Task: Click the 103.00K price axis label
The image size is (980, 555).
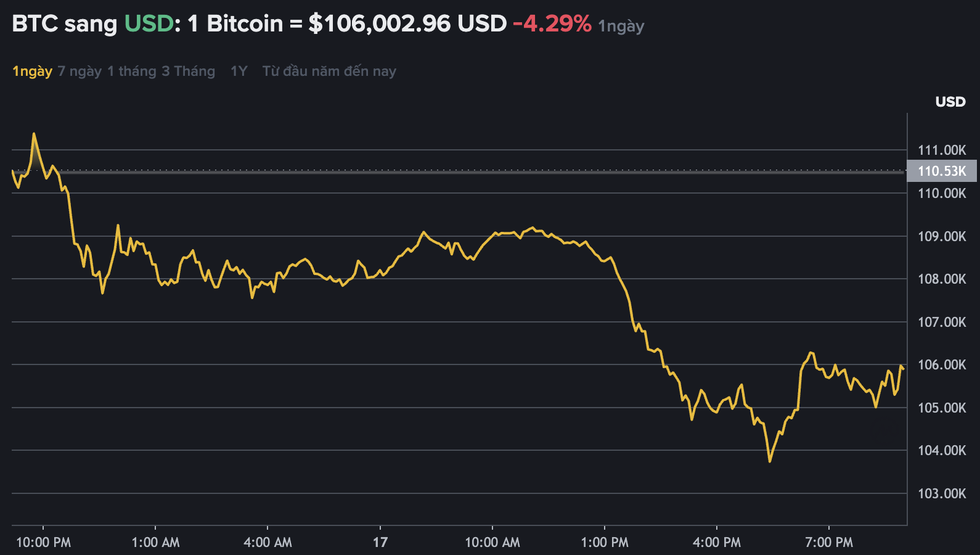Action: point(942,493)
